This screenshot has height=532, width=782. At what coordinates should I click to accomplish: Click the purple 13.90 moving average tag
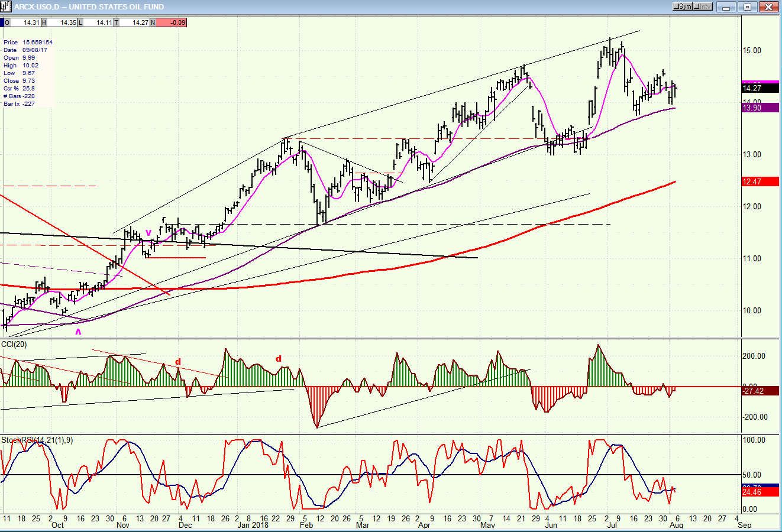(760, 108)
